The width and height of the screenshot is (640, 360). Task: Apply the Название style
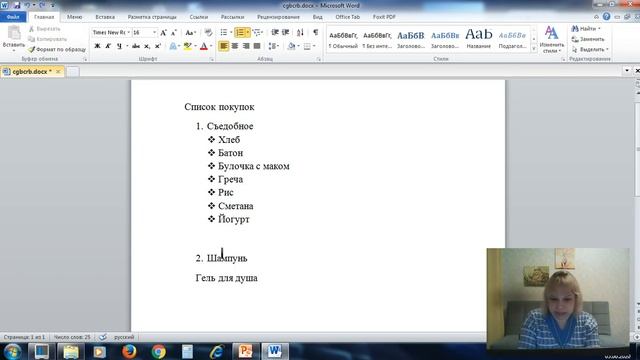pyautogui.click(x=479, y=40)
